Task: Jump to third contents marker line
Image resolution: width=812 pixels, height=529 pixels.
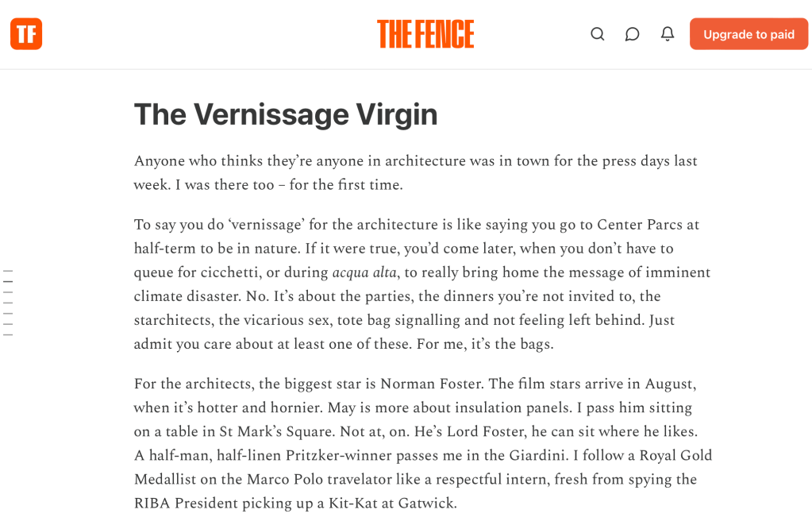Action: 8,292
